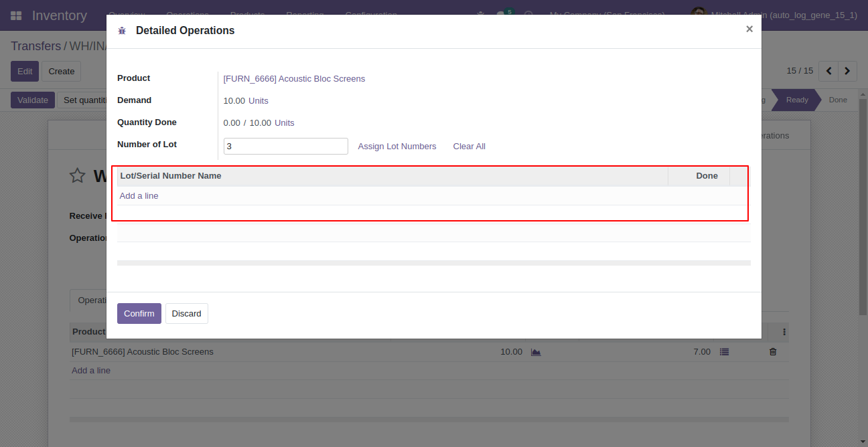This screenshot has height=447, width=868.
Task: Click the 0.00 / 10.00 quantity done value
Action: pyautogui.click(x=247, y=123)
